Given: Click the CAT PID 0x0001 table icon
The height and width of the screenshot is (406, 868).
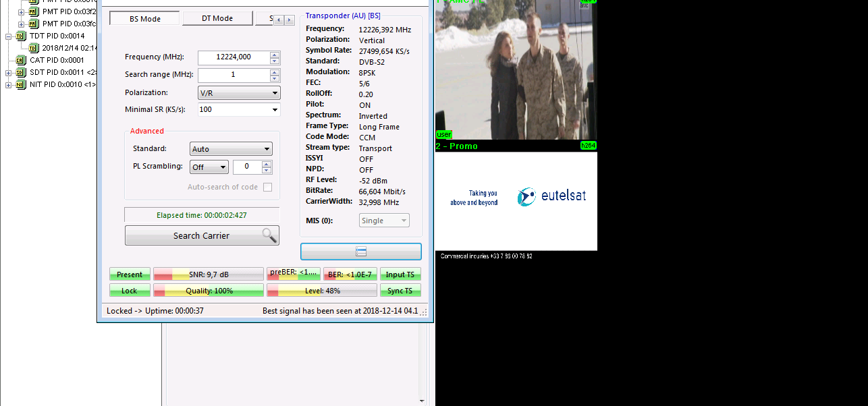Looking at the screenshot, I should (20, 60).
